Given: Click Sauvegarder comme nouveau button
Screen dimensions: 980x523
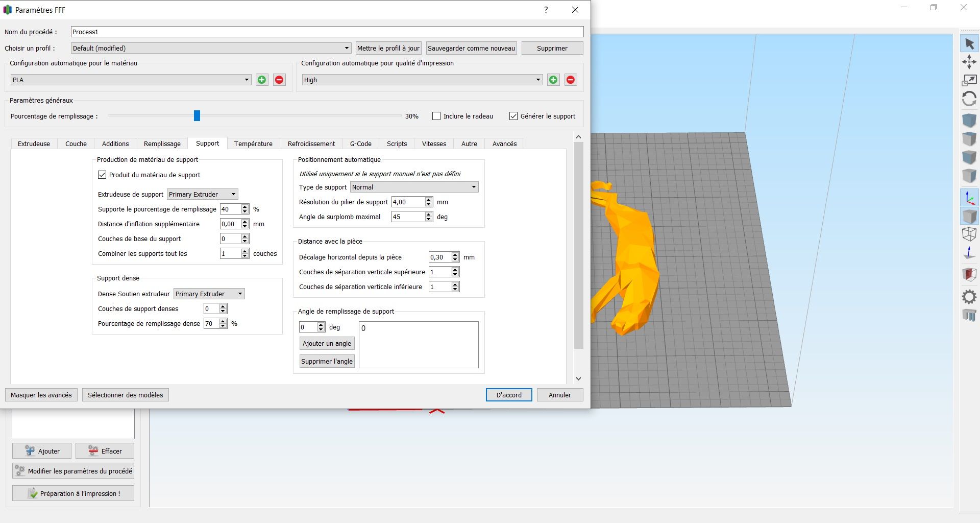Looking at the screenshot, I should [x=471, y=48].
